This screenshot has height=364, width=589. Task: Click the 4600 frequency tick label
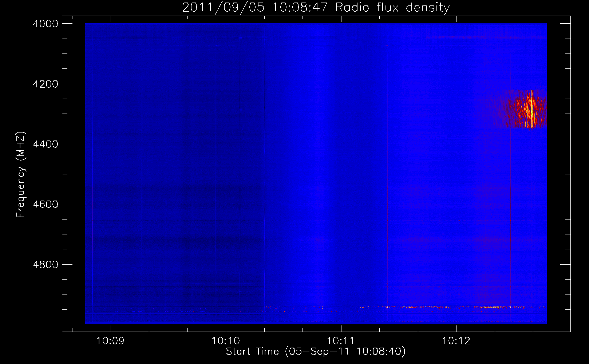(x=46, y=204)
